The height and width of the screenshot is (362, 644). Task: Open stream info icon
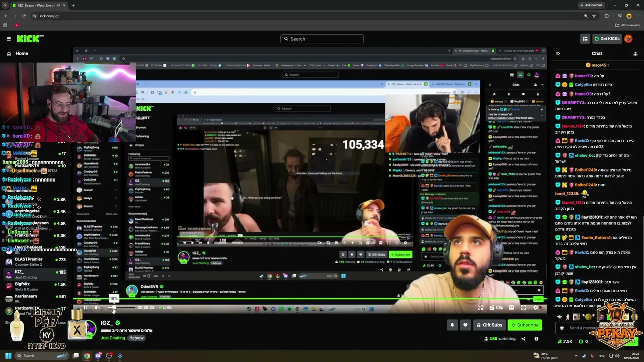(x=536, y=339)
